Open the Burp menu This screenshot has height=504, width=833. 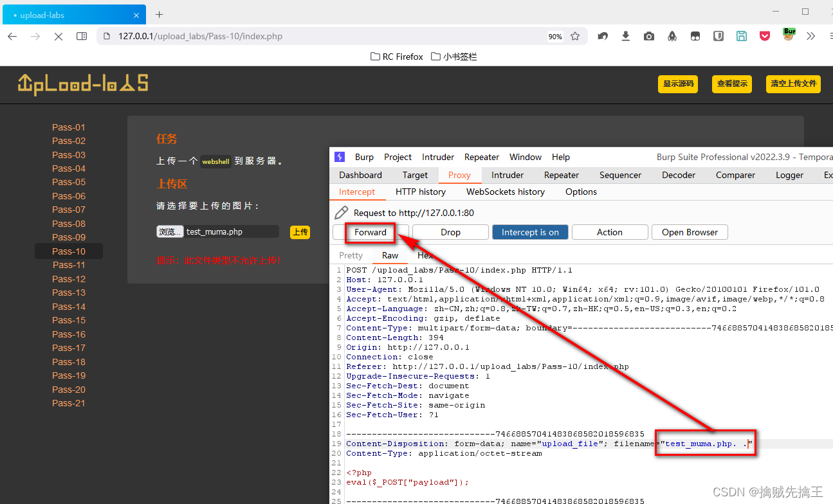(364, 157)
